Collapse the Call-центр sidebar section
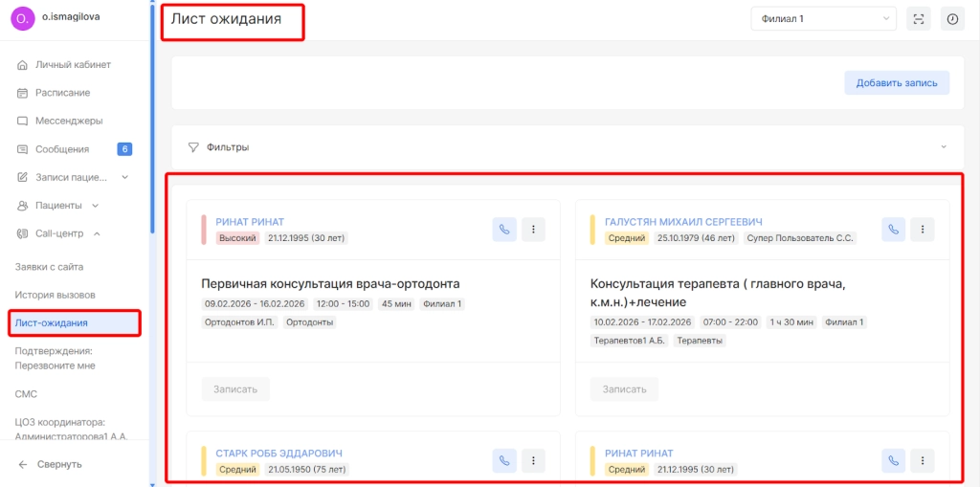This screenshot has width=980, height=487. click(x=98, y=233)
